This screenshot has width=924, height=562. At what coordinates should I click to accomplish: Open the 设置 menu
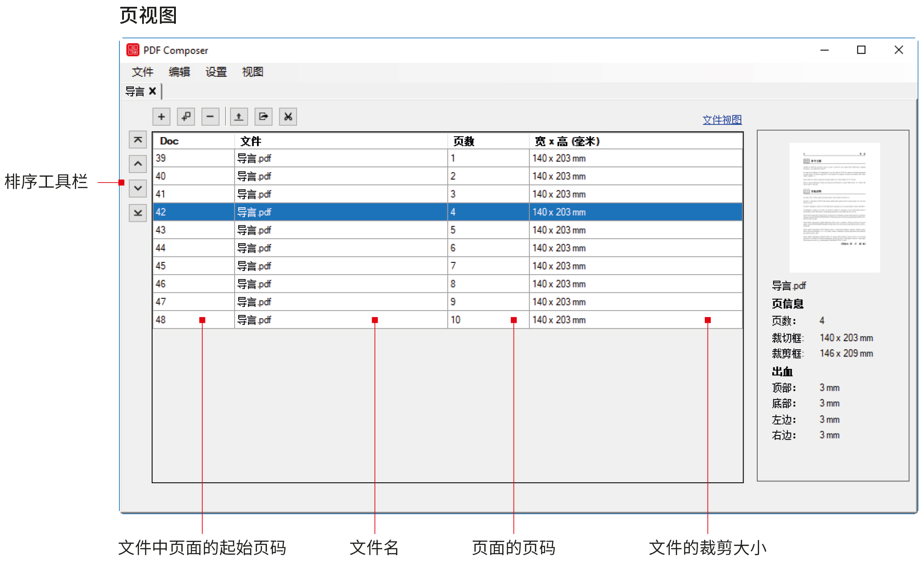click(x=216, y=72)
